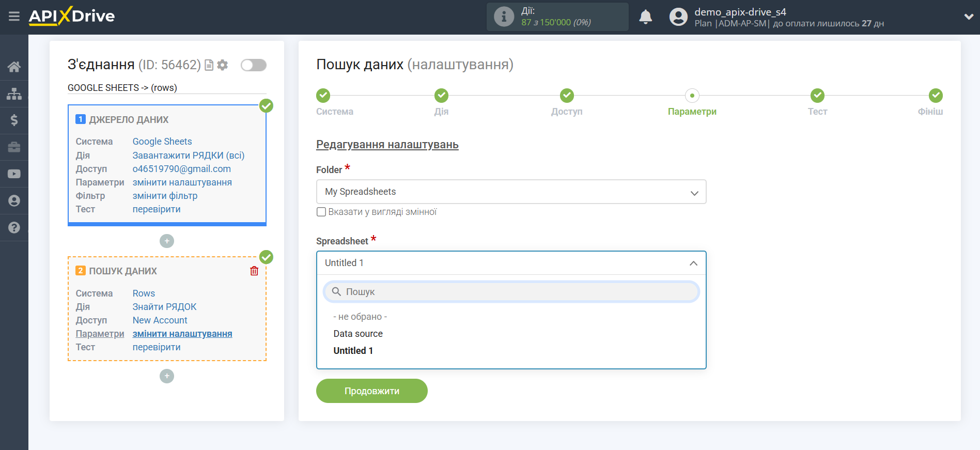
Task: Toggle the connection on/off switch
Action: 253,65
